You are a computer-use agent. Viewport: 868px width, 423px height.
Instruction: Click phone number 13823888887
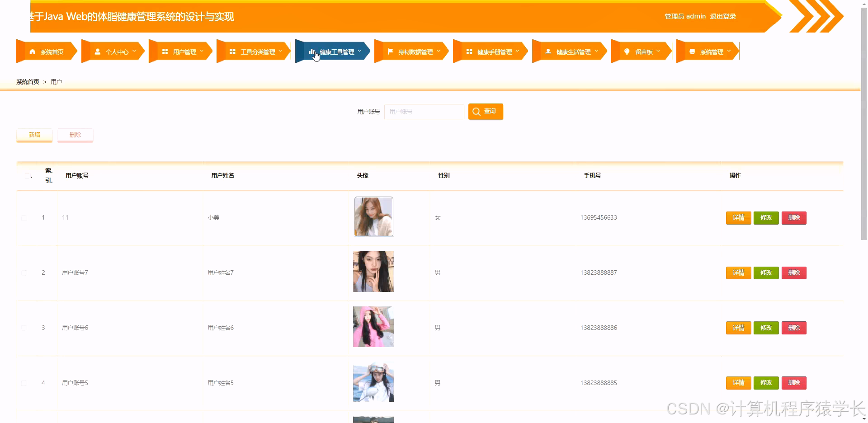(599, 273)
